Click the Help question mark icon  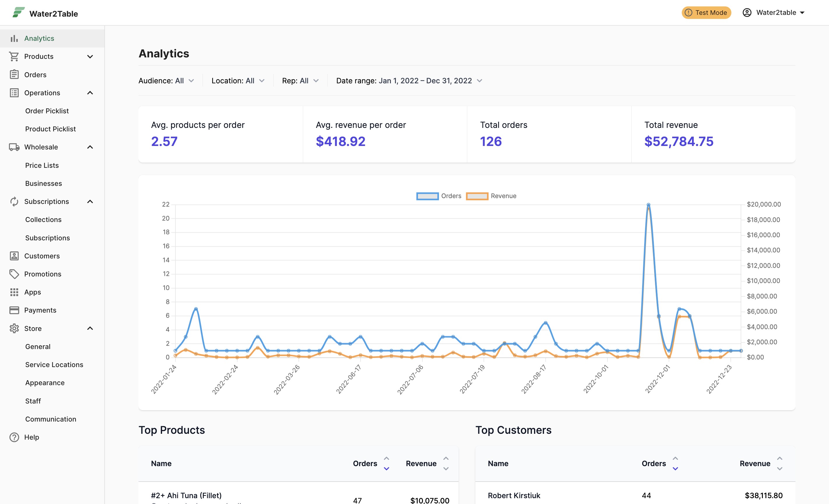pyautogui.click(x=14, y=437)
